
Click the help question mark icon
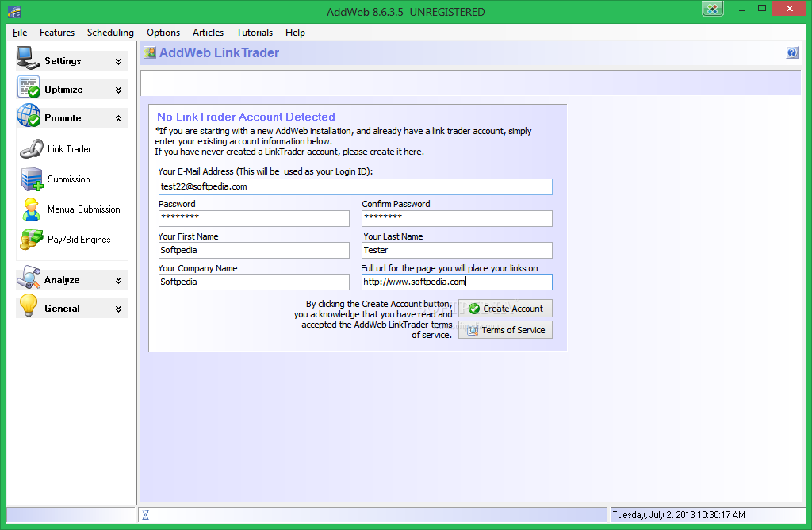792,52
